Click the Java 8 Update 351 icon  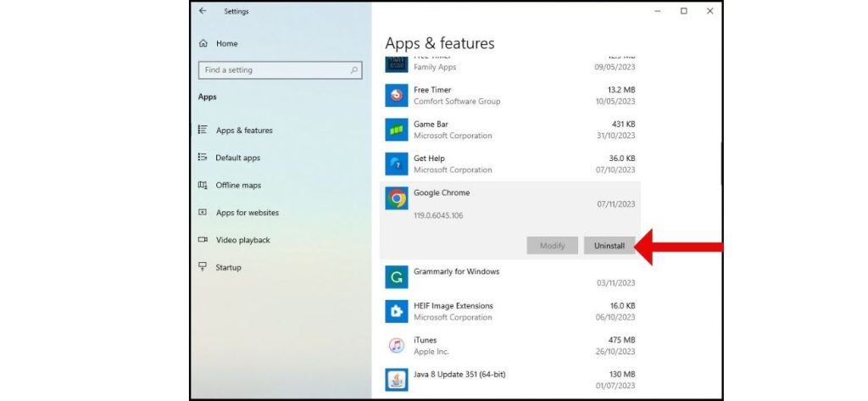coord(397,380)
